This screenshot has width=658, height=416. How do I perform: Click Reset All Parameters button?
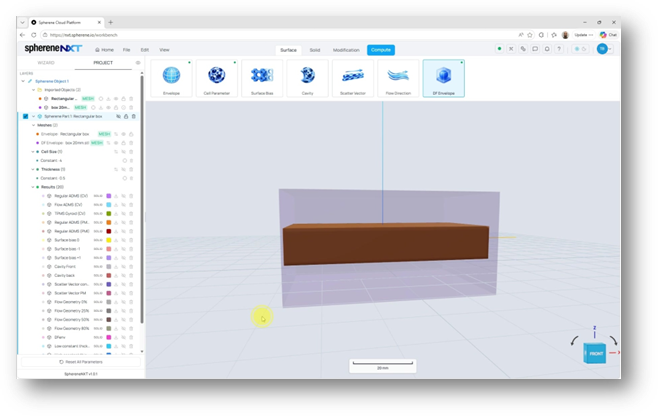tap(81, 362)
